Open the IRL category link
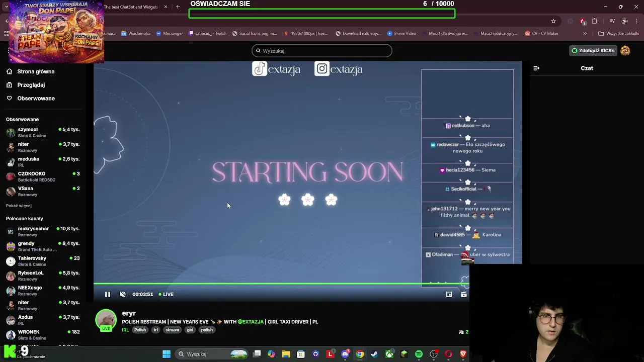 [125, 330]
